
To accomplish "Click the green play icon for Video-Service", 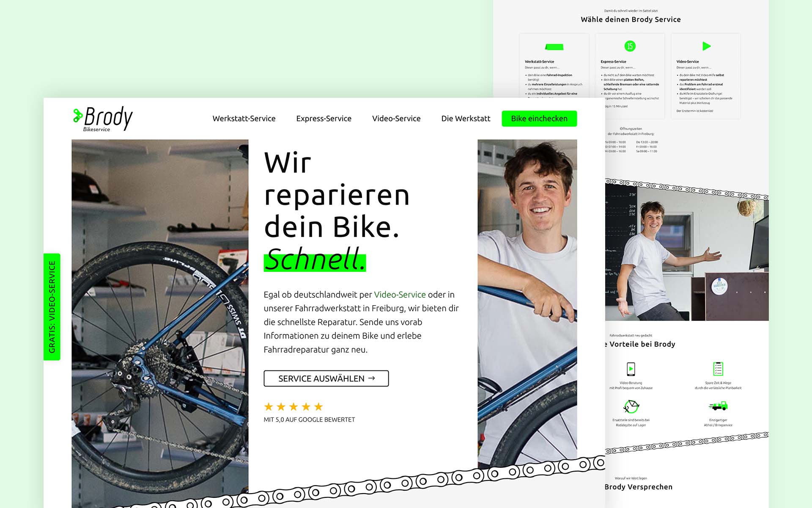I will click(706, 46).
